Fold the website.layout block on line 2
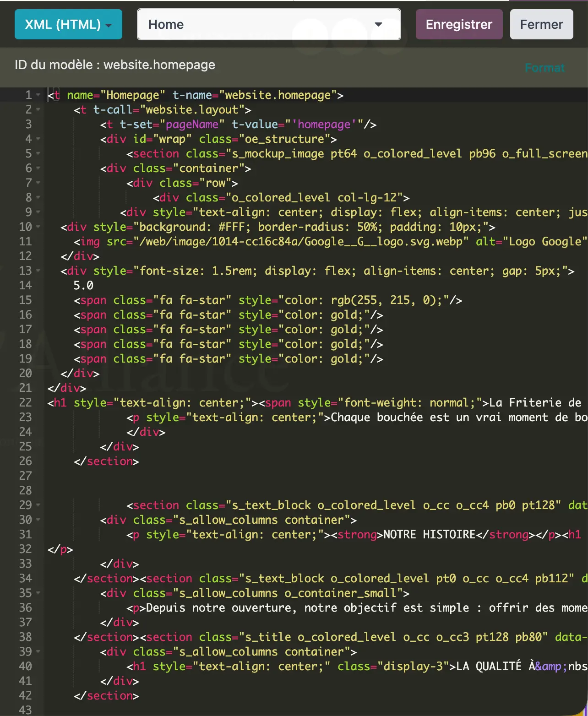Image resolution: width=588 pixels, height=716 pixels. tap(38, 110)
